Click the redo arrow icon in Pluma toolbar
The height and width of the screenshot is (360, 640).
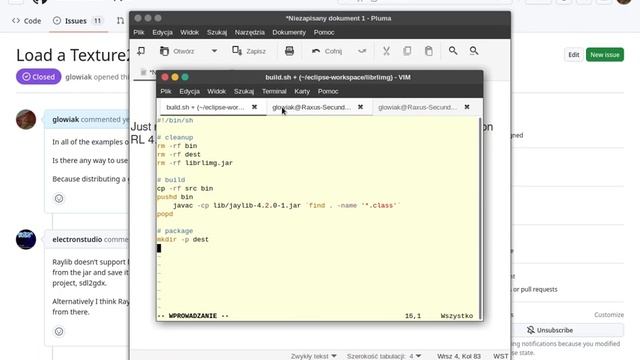coord(362,51)
